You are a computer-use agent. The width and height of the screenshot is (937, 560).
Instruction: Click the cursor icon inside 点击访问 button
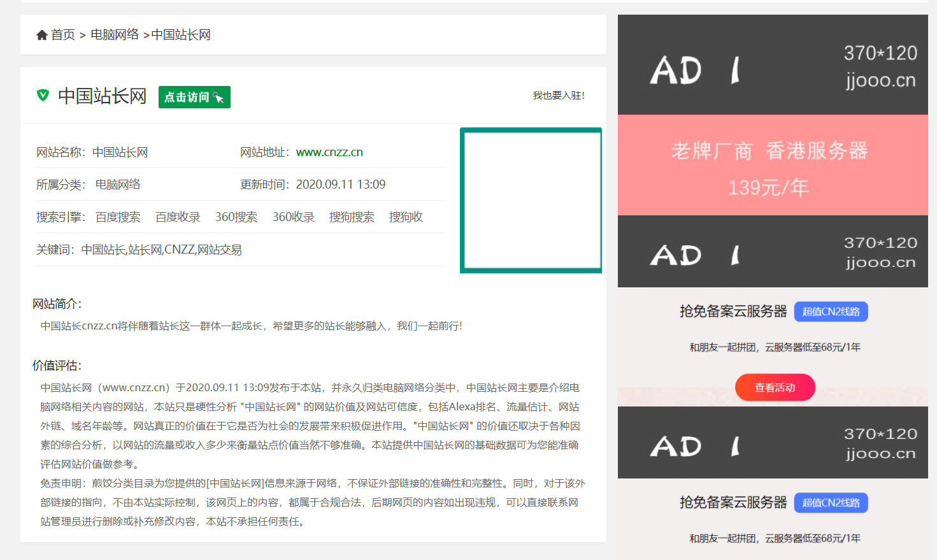[217, 97]
